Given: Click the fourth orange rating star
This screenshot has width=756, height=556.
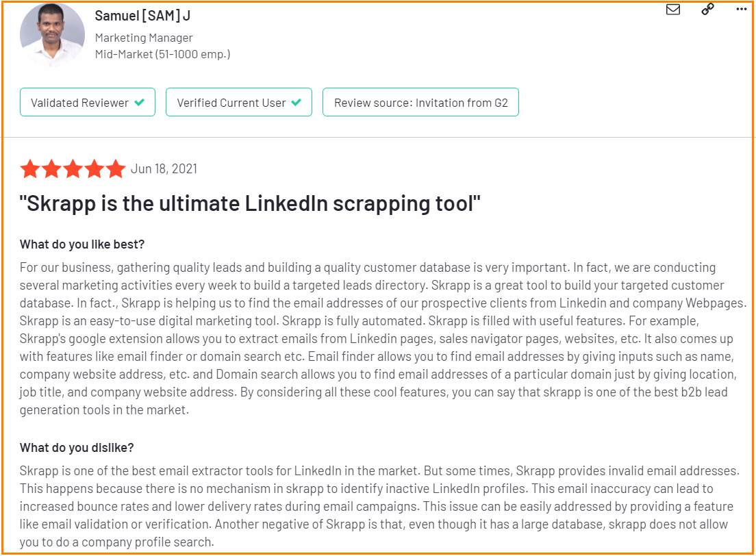Looking at the screenshot, I should click(x=94, y=168).
